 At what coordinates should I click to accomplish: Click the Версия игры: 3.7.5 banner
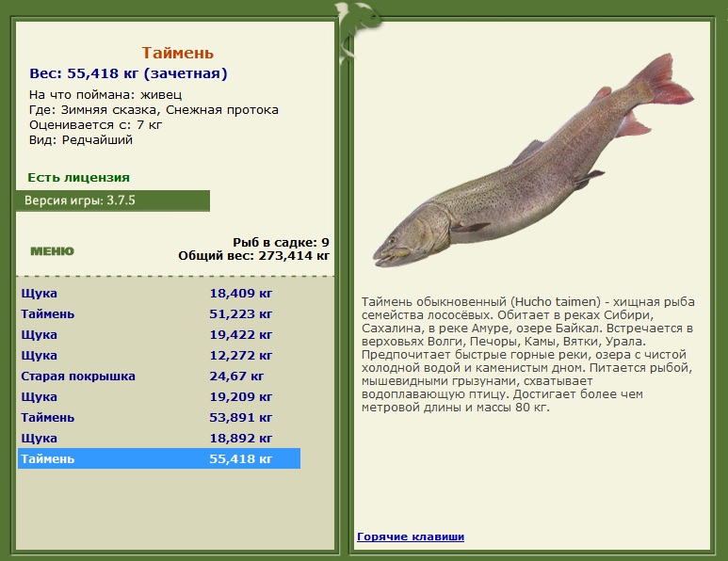point(113,200)
